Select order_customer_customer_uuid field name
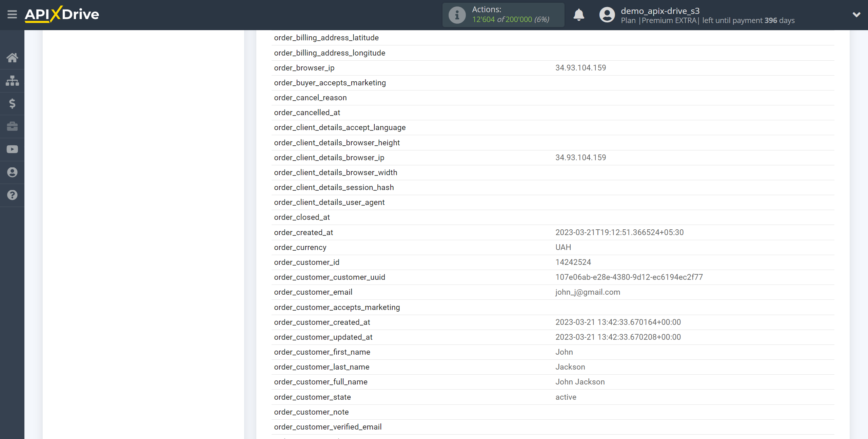 [x=330, y=277]
